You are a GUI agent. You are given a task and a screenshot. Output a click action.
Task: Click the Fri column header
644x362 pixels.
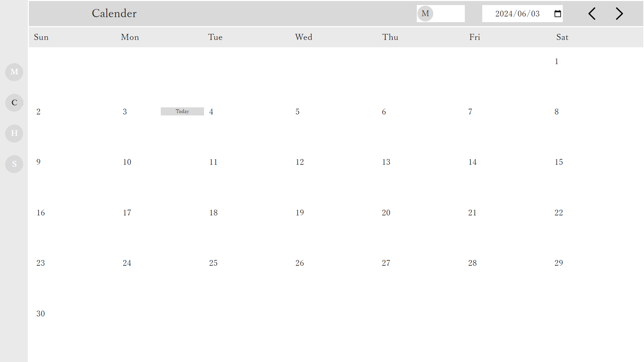tap(475, 37)
